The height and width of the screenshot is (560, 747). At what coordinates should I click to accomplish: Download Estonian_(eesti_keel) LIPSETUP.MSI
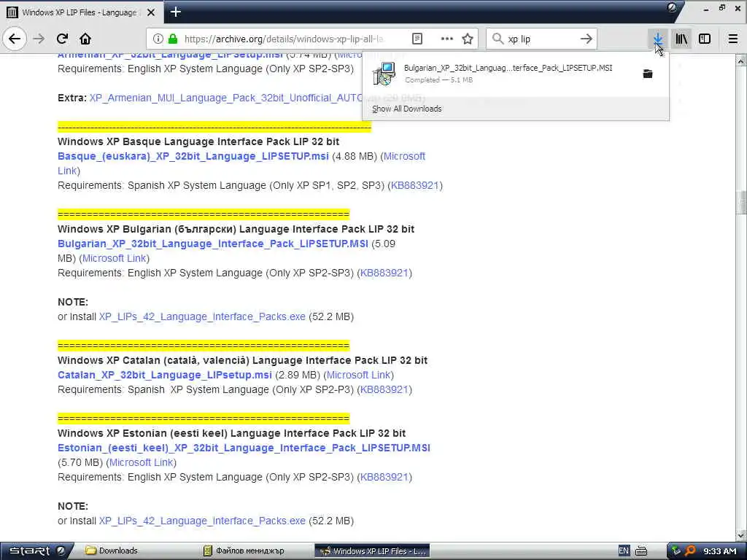[244, 448]
